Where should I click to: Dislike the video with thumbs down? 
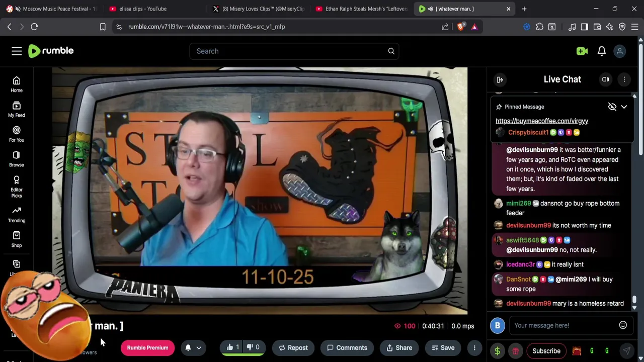click(x=253, y=347)
